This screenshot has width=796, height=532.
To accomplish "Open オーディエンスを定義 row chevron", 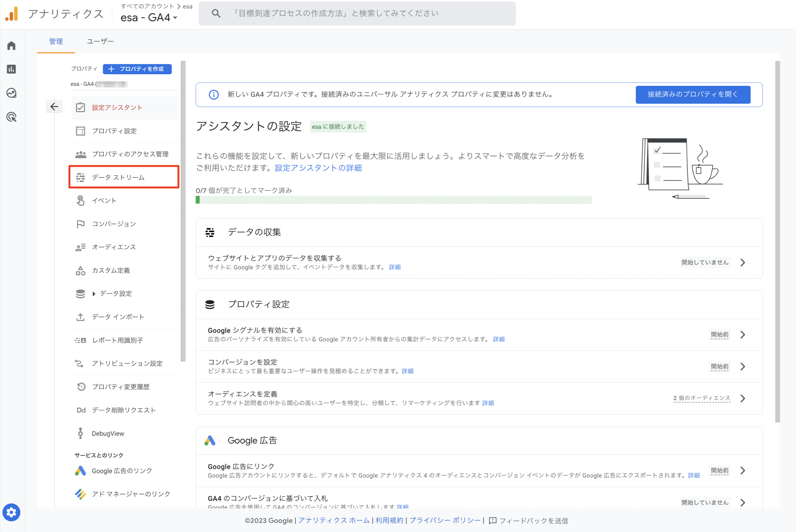I will pos(743,398).
